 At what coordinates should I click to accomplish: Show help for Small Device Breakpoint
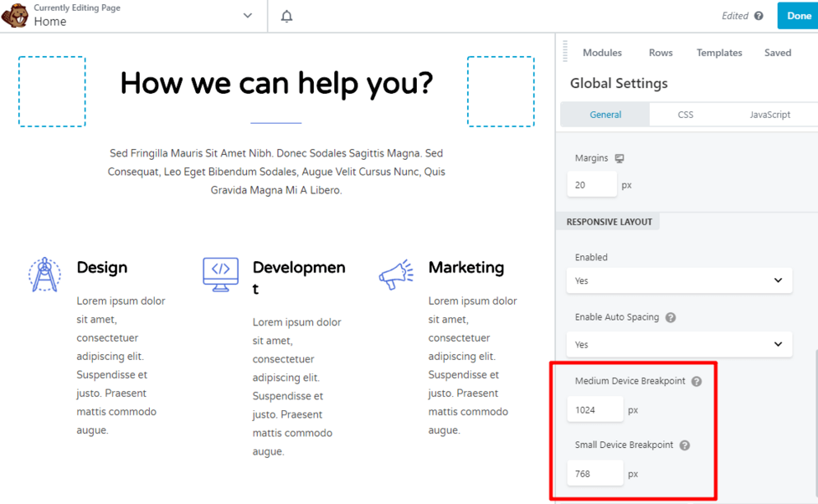point(685,445)
